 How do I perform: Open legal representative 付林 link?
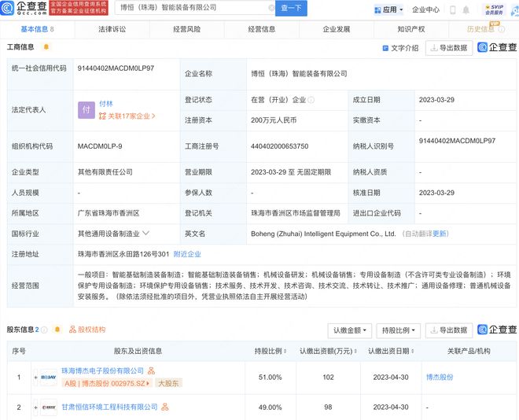(106, 104)
